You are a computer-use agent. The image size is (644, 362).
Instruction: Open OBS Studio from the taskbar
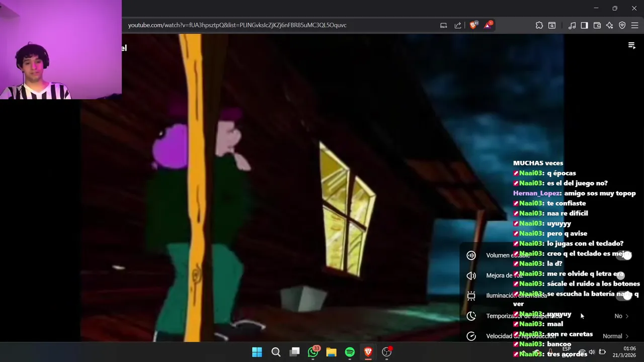point(387,352)
